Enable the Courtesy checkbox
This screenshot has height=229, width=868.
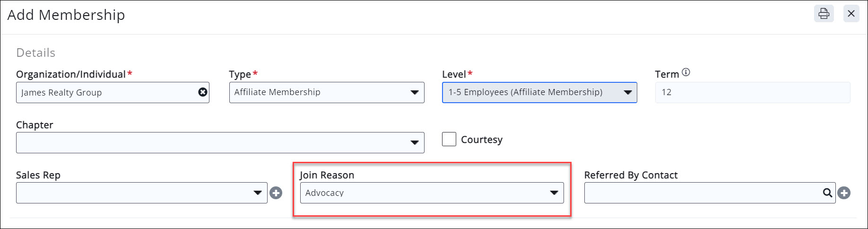click(x=449, y=140)
